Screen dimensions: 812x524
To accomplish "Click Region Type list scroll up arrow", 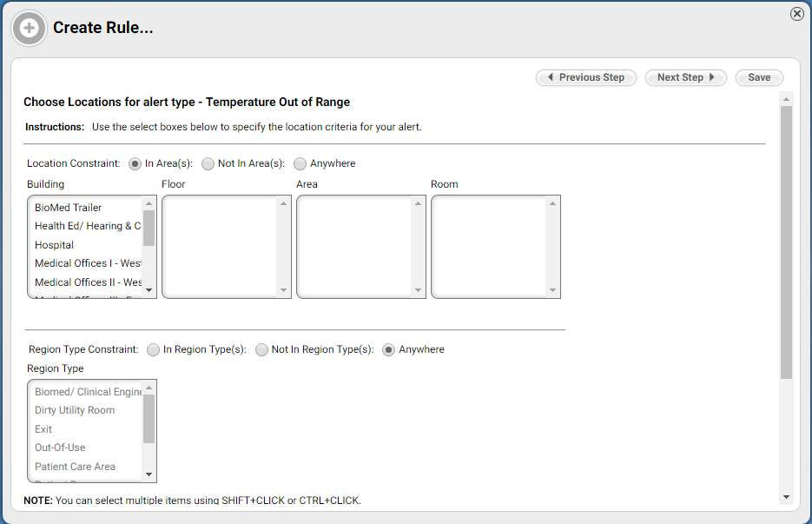I will point(149,388).
